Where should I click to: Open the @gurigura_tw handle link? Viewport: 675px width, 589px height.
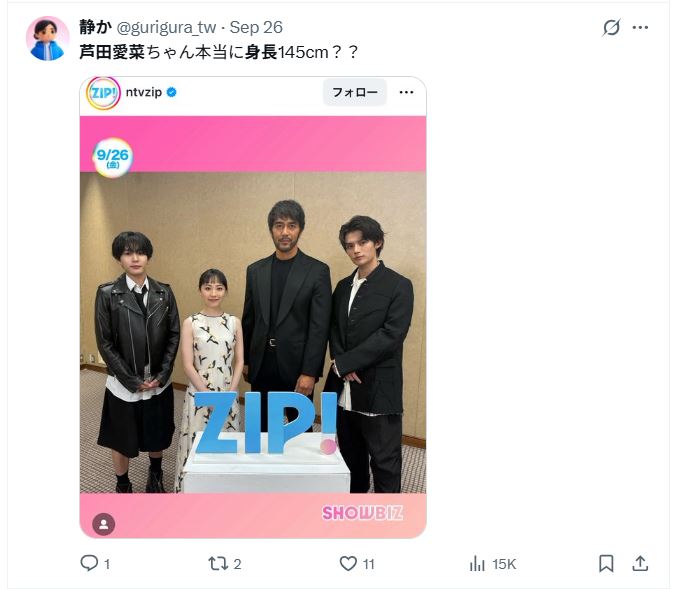click(x=167, y=27)
